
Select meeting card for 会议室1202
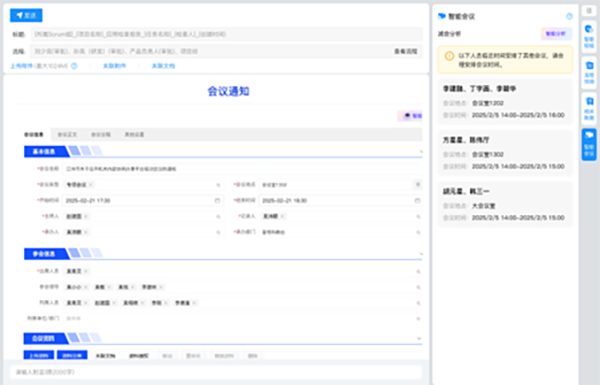click(505, 101)
